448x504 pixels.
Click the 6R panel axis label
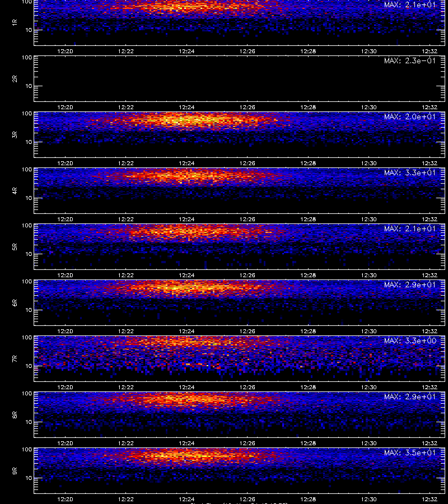click(15, 302)
